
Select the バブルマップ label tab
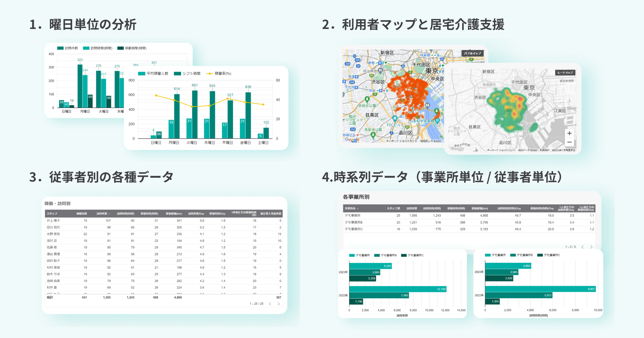[473, 53]
